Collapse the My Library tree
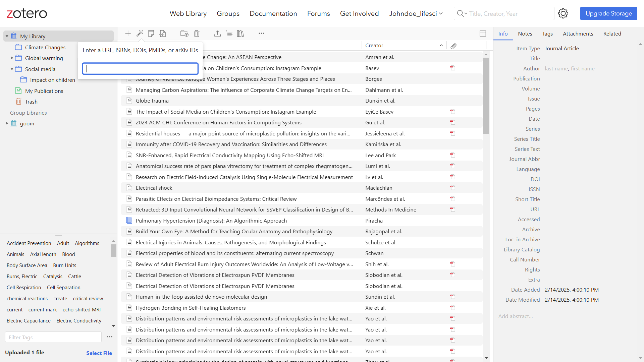This screenshot has width=644, height=362. click(7, 36)
